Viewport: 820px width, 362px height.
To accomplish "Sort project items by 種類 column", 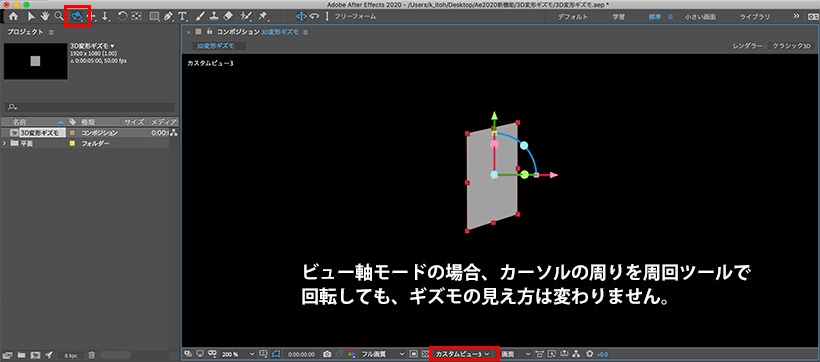I will coord(87,121).
